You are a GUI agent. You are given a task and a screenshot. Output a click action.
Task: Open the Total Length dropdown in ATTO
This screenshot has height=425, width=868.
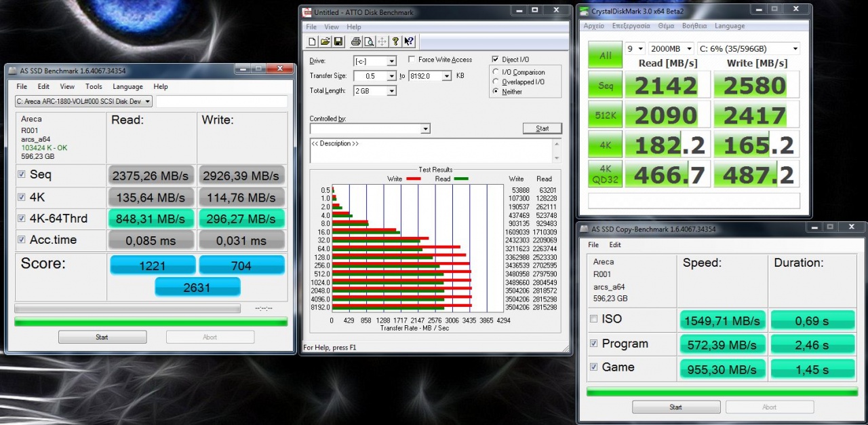pyautogui.click(x=391, y=91)
